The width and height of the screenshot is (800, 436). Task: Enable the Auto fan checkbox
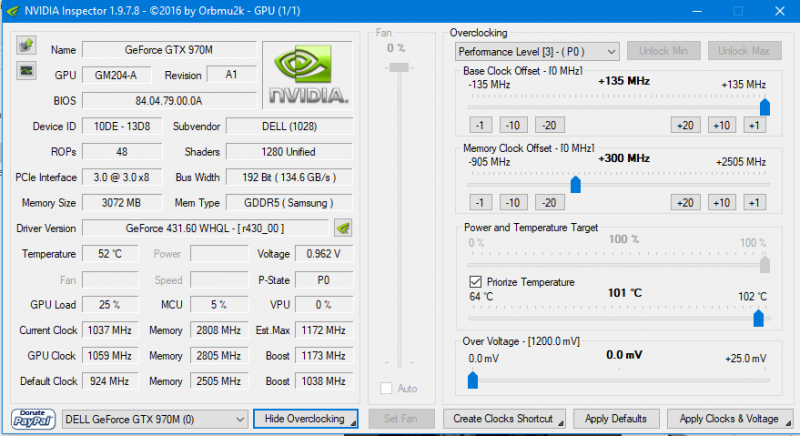(x=386, y=389)
